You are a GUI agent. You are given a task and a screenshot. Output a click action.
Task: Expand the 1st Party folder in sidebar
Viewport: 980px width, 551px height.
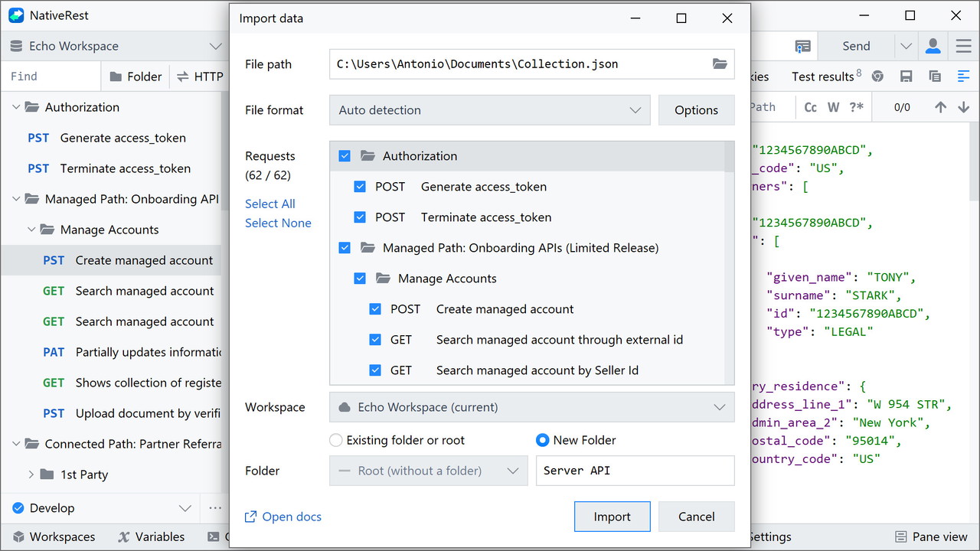(31, 474)
